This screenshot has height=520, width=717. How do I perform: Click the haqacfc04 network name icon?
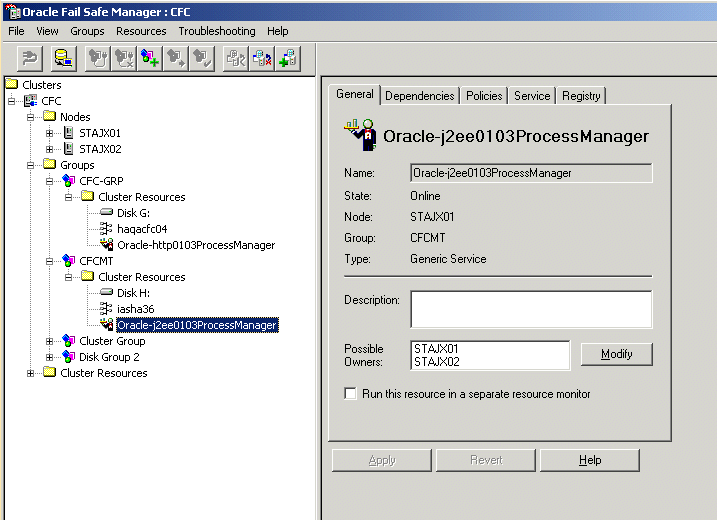coord(106,228)
